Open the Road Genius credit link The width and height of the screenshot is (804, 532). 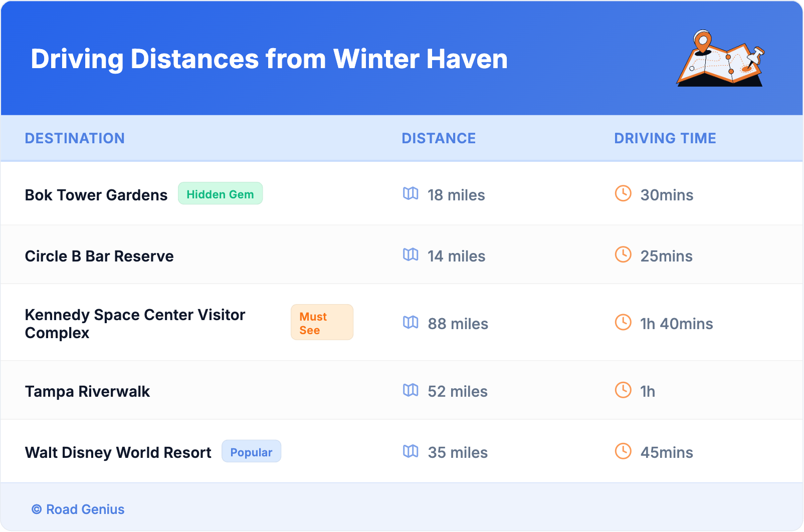click(79, 509)
